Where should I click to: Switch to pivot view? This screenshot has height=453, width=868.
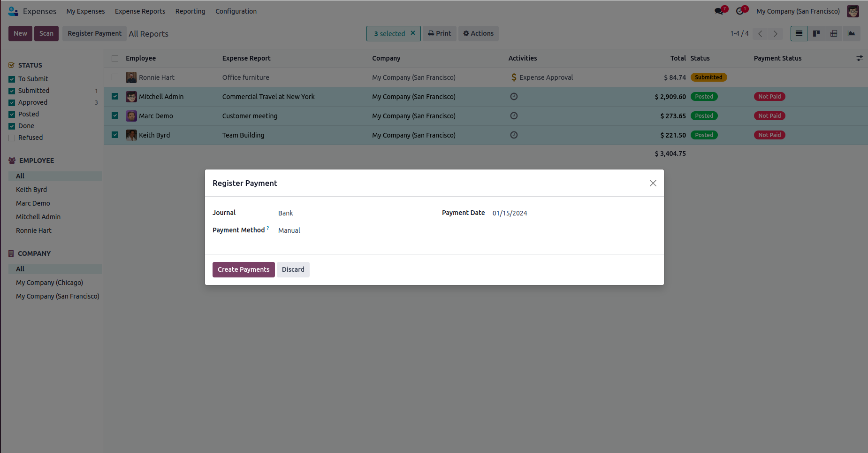tap(834, 33)
